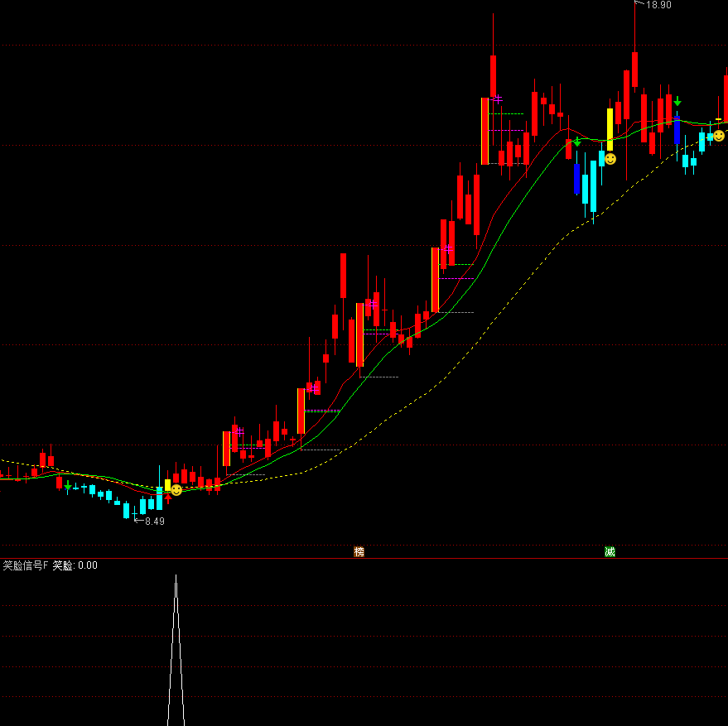The height and width of the screenshot is (726, 728).
Task: Click the cyan candle at the 8.49 low
Action: click(x=127, y=510)
